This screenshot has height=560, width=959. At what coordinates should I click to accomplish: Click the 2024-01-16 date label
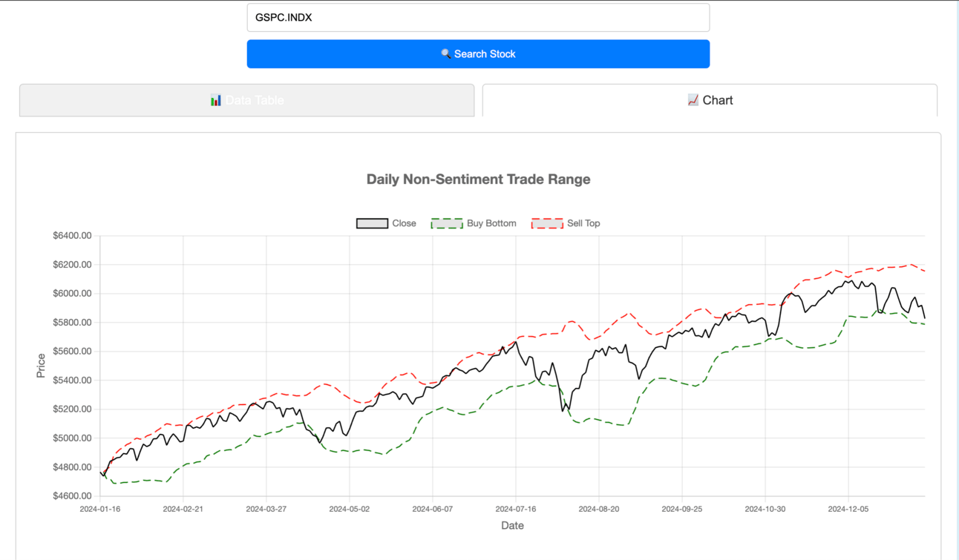[x=100, y=510]
